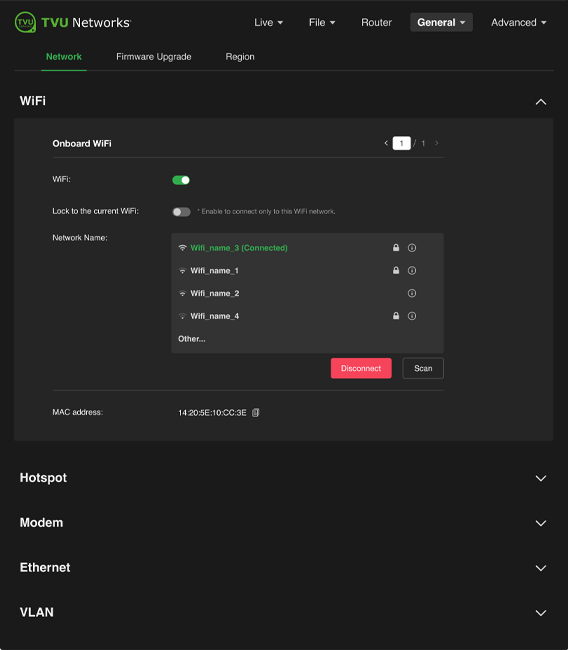Open info icon for Wifi_name_1

412,271
